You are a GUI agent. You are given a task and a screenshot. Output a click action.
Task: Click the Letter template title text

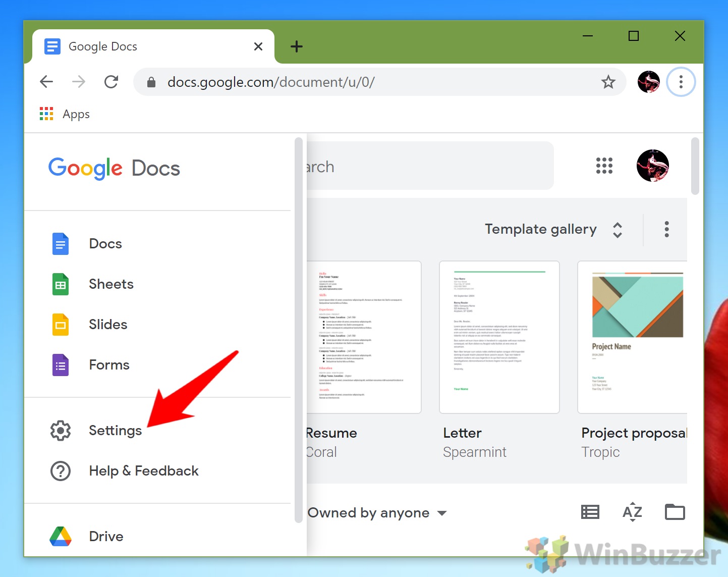pyautogui.click(x=463, y=433)
